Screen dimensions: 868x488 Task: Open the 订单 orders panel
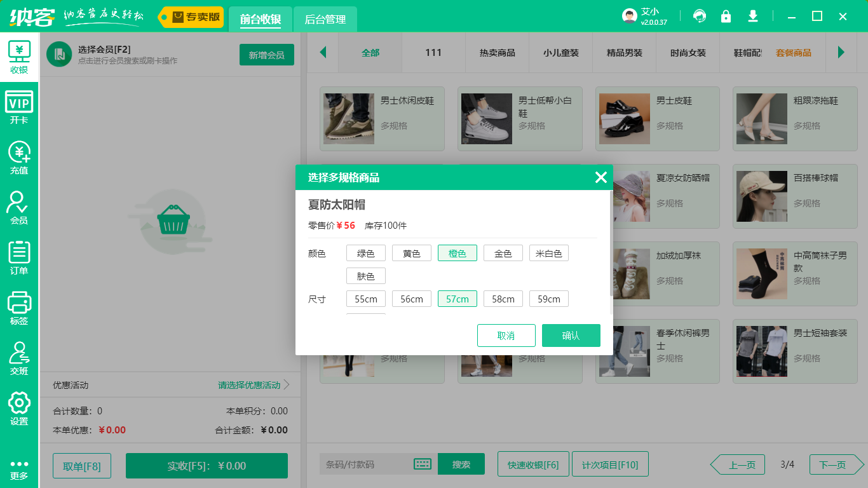tap(19, 257)
